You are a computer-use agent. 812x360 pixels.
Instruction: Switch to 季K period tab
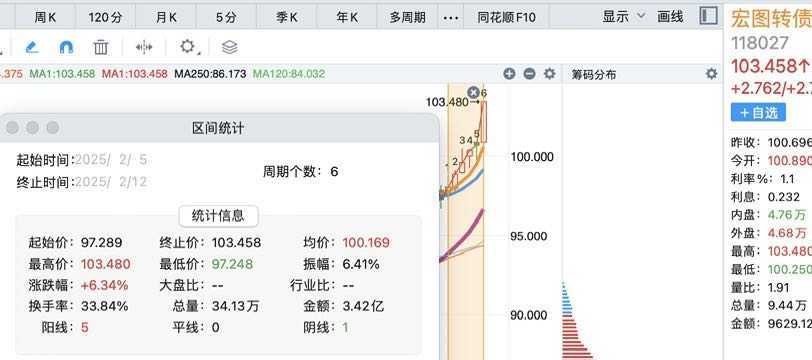(287, 18)
